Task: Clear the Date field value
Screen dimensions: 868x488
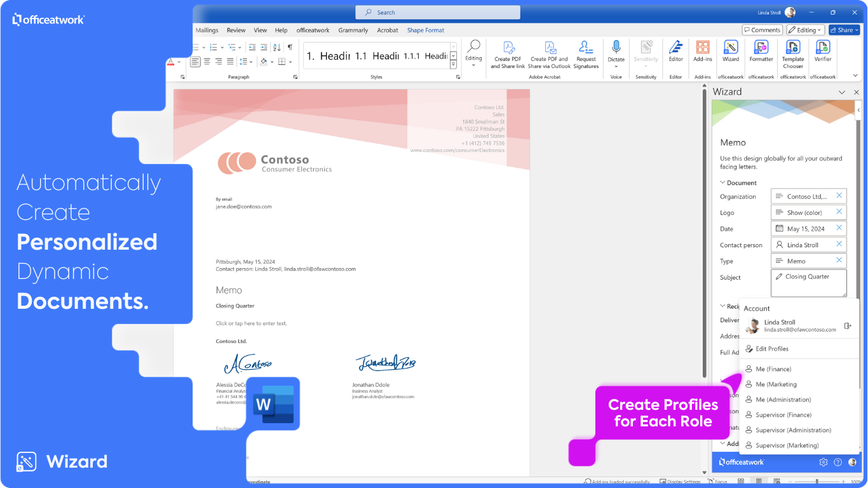Action: (839, 228)
